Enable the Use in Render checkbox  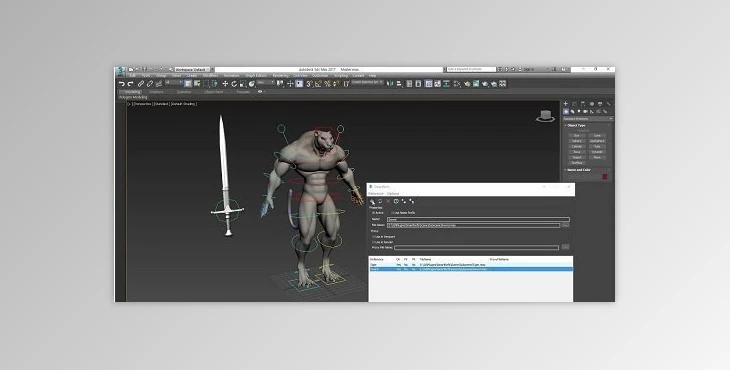(x=373, y=242)
